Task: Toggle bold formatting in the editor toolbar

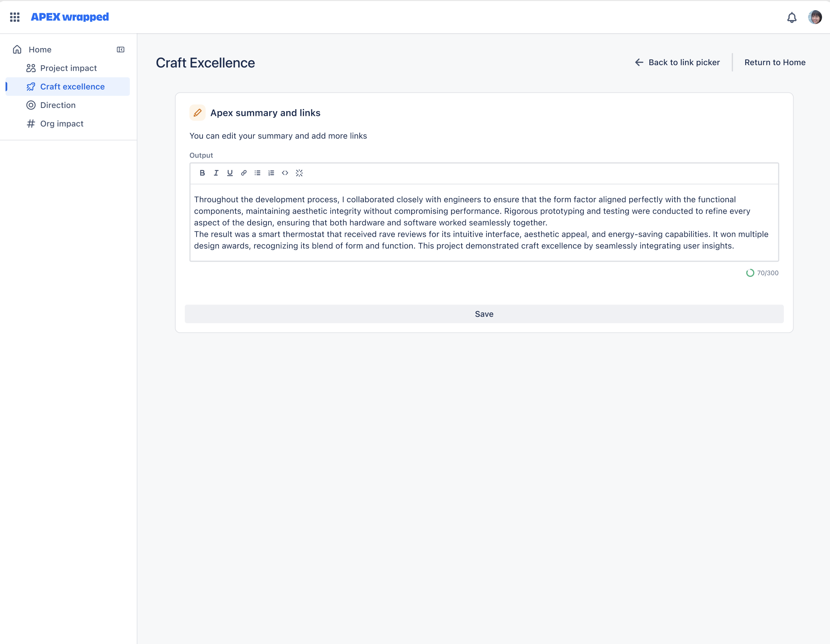Action: (x=202, y=173)
